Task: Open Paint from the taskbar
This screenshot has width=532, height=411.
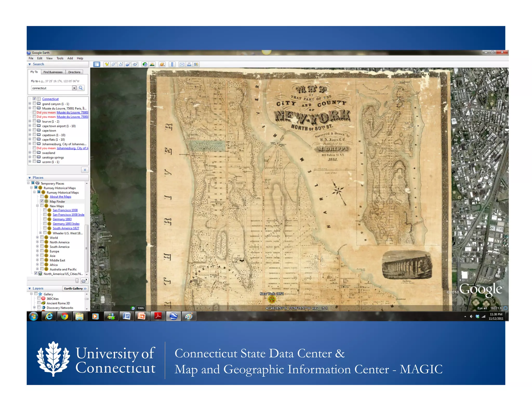Action: (x=189, y=316)
